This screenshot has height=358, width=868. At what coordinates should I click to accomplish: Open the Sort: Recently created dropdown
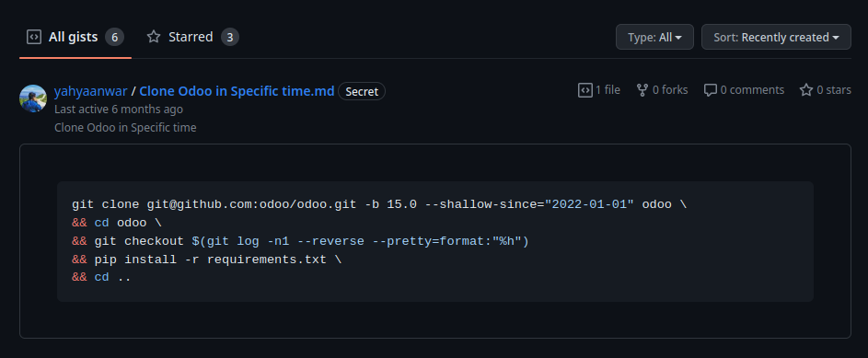[x=776, y=37]
